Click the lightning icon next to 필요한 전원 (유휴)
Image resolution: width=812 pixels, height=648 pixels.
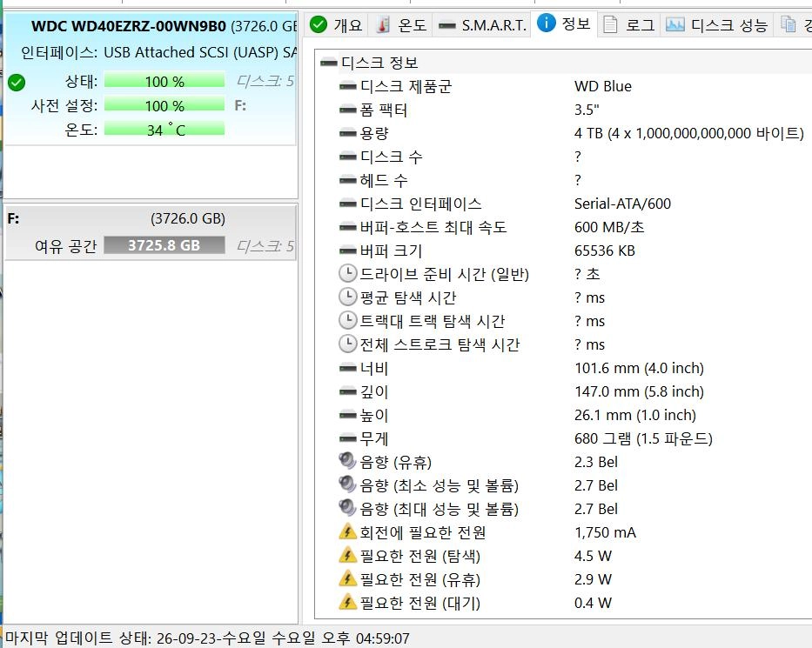(x=347, y=578)
